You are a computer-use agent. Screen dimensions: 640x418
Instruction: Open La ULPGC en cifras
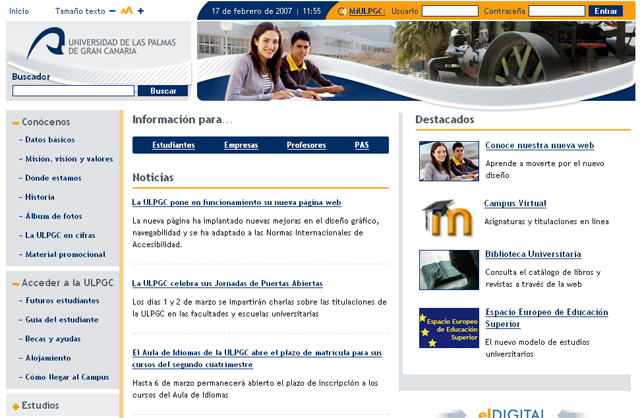click(60, 236)
